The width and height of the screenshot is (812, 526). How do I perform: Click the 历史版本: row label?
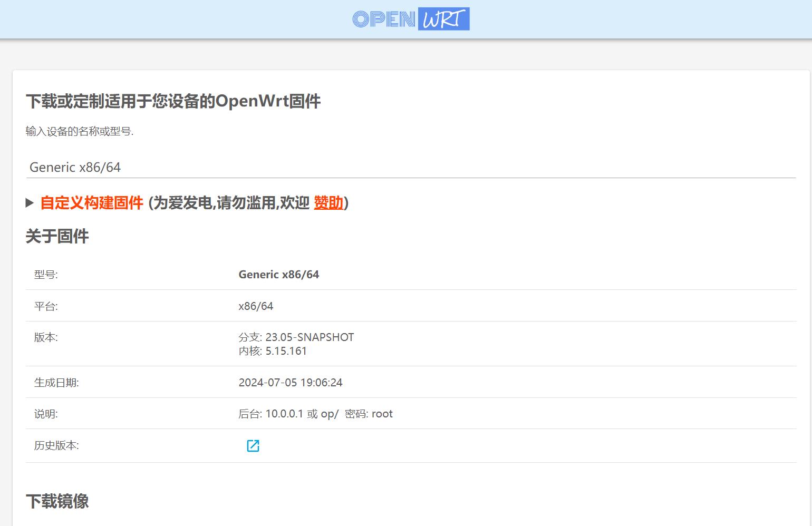[x=56, y=445]
